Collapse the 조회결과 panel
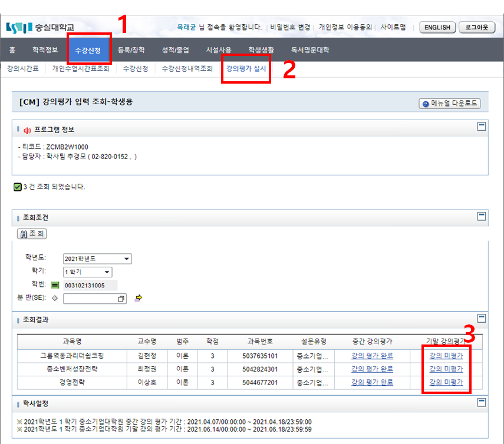This screenshot has height=444, width=504. 481,319
